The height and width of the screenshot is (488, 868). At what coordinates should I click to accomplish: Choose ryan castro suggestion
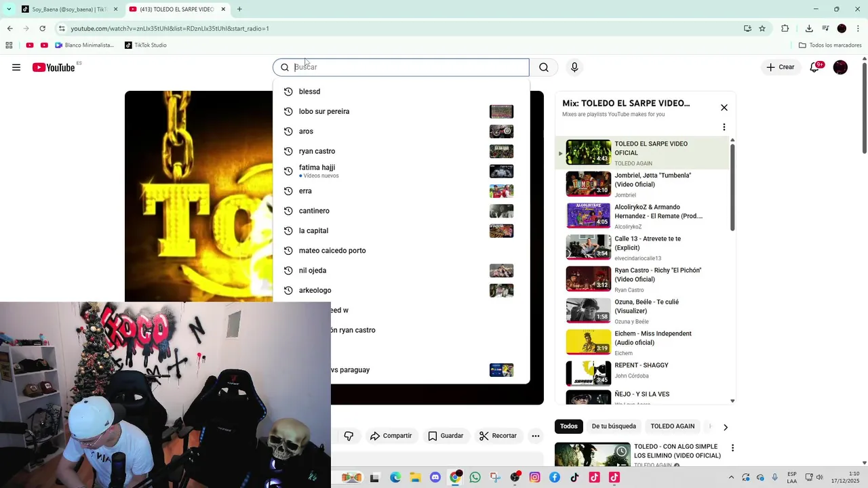click(401, 151)
